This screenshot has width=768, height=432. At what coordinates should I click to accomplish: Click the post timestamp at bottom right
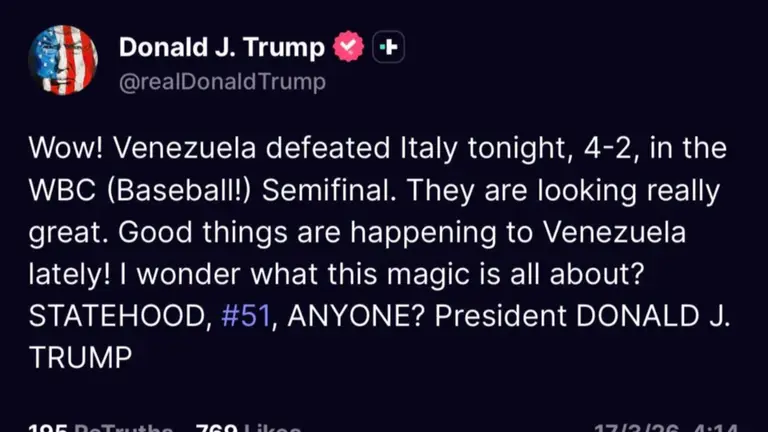pos(665,426)
